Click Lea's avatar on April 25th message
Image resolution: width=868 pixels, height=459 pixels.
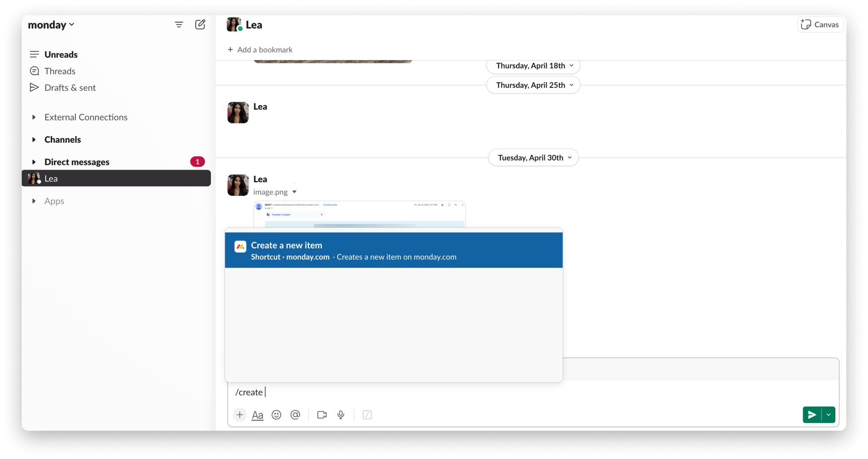click(238, 113)
